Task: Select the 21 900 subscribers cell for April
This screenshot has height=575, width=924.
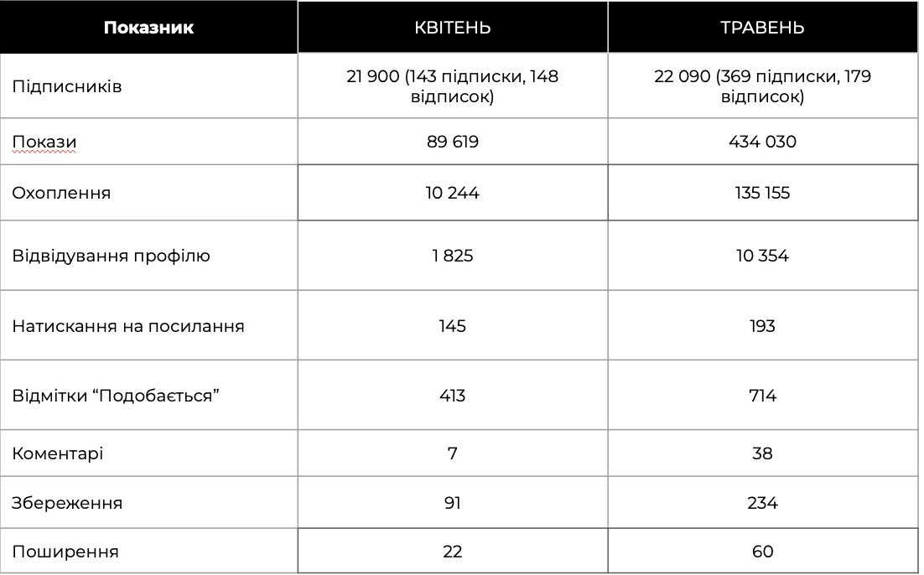Action: [453, 86]
